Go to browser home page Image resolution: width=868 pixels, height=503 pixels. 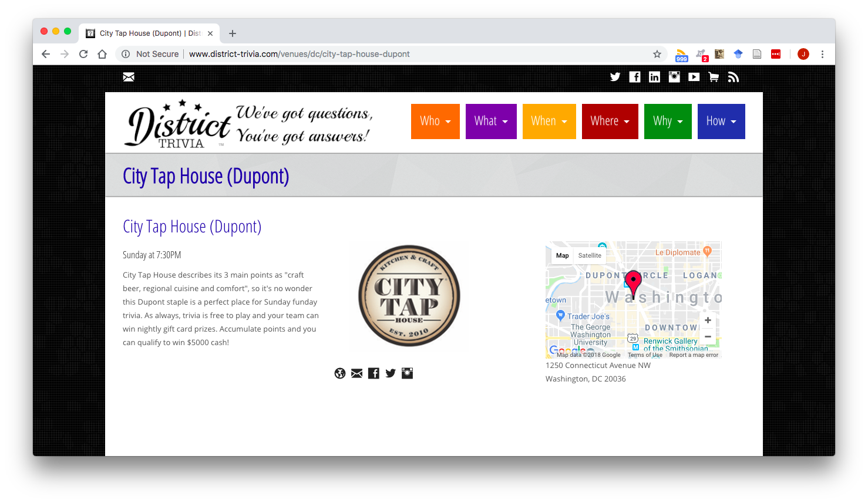[x=102, y=54]
